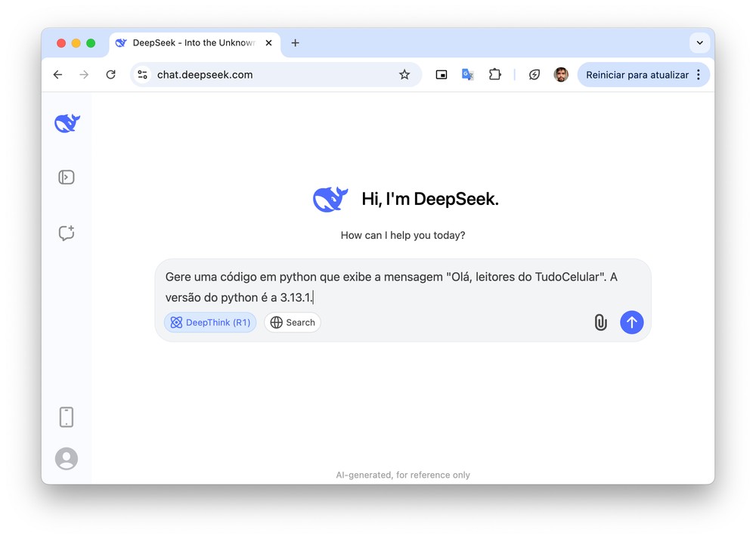Click 'How can I help you today?' text
Screen dimensions: 756x539
coord(403,235)
